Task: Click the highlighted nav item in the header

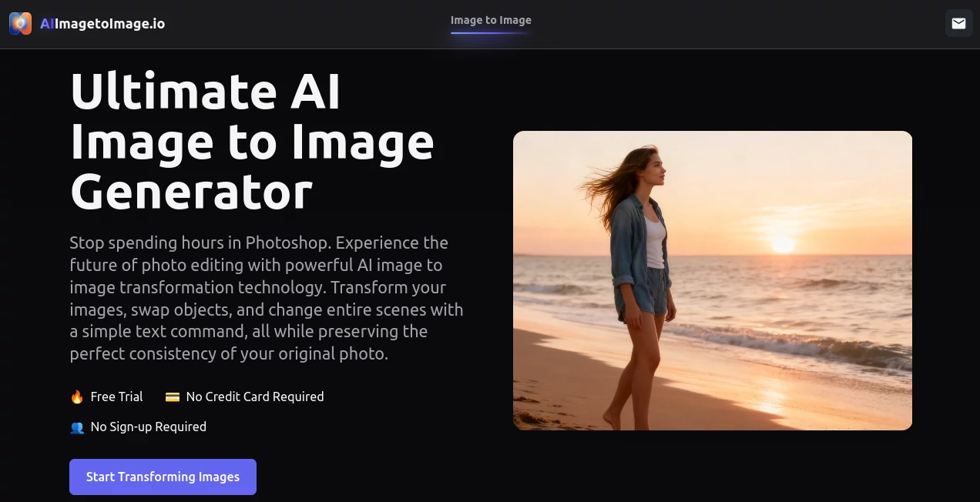Action: point(491,20)
